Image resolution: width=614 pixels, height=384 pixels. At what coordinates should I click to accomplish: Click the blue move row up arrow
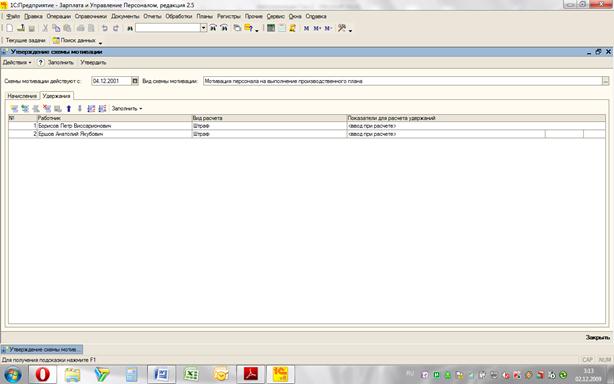69,108
